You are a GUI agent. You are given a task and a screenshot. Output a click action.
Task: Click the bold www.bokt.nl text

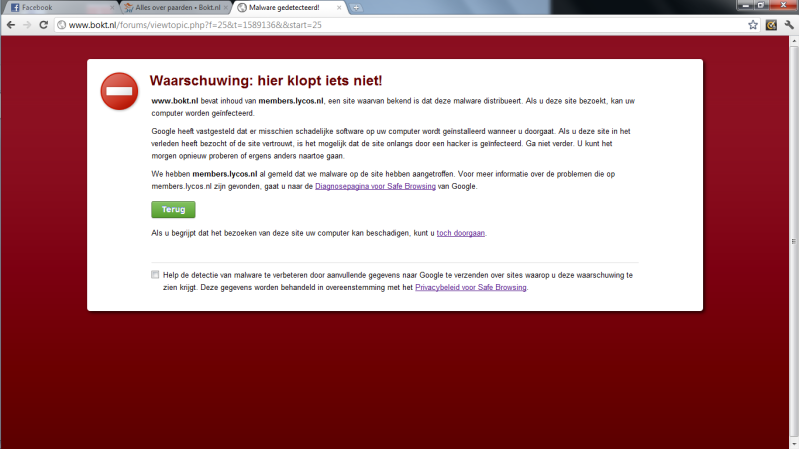175,101
